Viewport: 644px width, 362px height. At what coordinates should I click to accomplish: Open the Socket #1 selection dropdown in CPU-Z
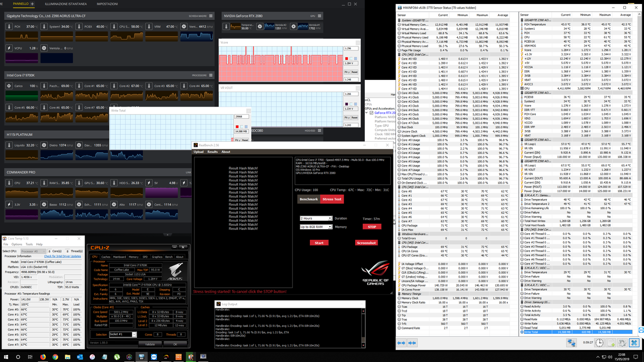point(123,334)
